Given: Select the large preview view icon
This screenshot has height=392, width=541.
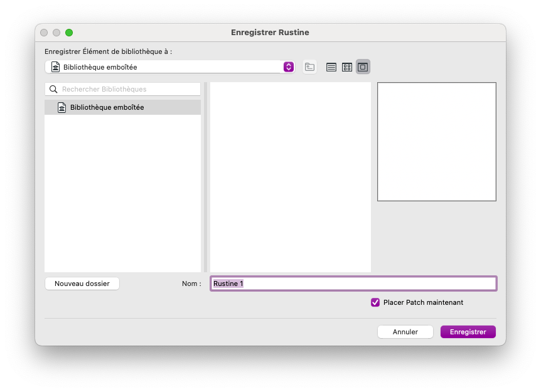Looking at the screenshot, I should (363, 67).
